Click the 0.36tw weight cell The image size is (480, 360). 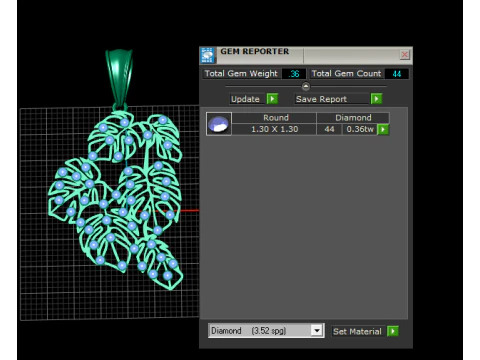360,129
